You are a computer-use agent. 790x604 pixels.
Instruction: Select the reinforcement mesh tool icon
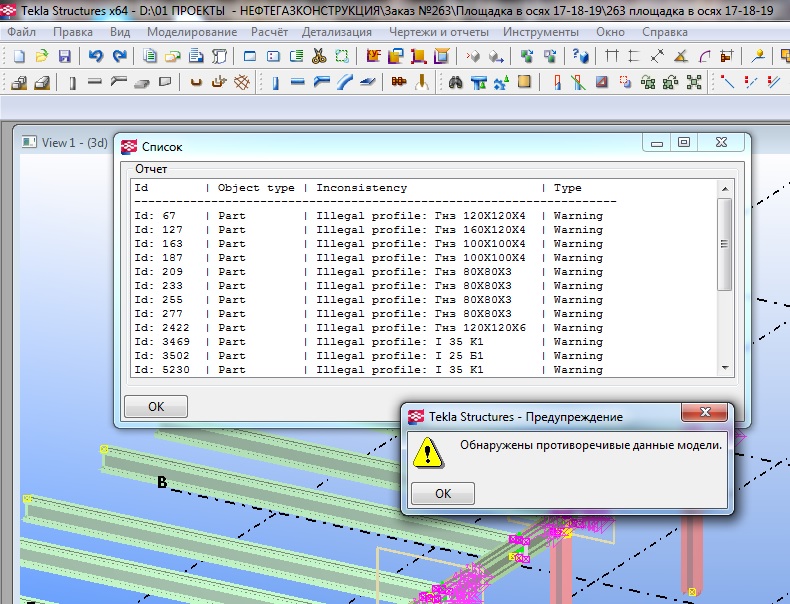tap(241, 82)
